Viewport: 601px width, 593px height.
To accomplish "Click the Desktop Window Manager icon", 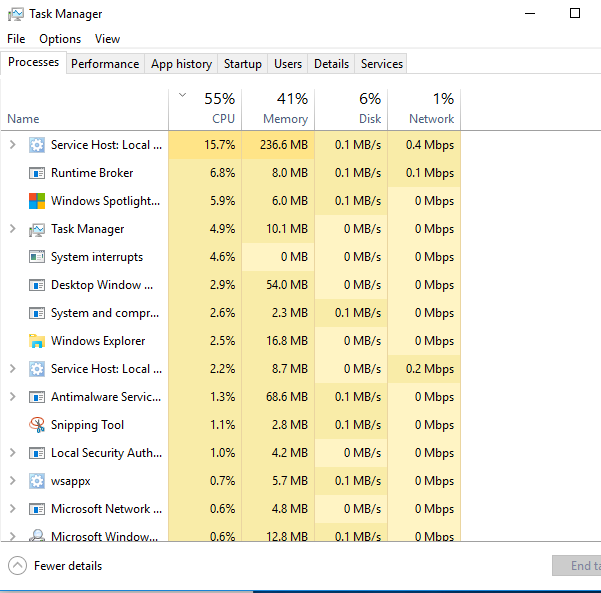I will (x=37, y=285).
